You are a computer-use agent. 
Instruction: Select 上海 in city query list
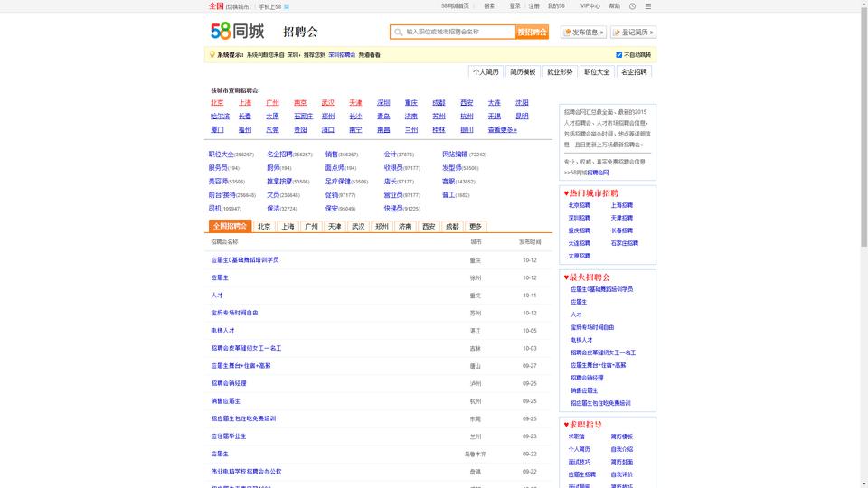click(245, 103)
